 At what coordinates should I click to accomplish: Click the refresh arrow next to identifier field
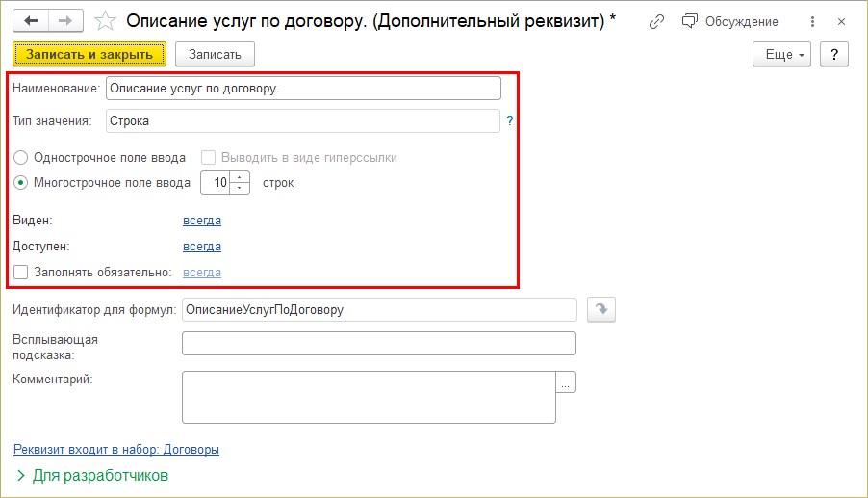coord(600,309)
